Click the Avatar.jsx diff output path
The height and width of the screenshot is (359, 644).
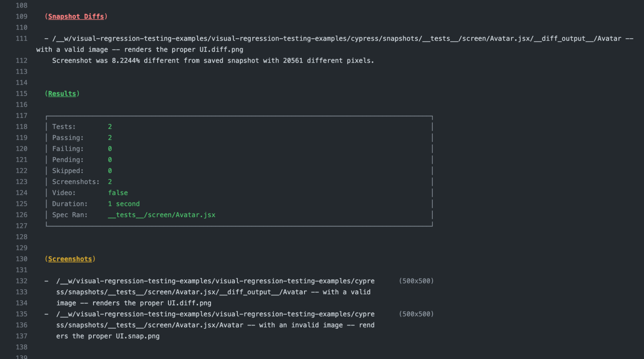(322, 38)
